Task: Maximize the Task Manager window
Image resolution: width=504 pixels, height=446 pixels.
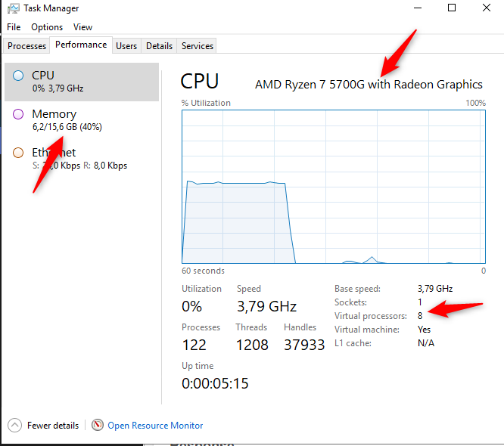Action: (x=452, y=8)
